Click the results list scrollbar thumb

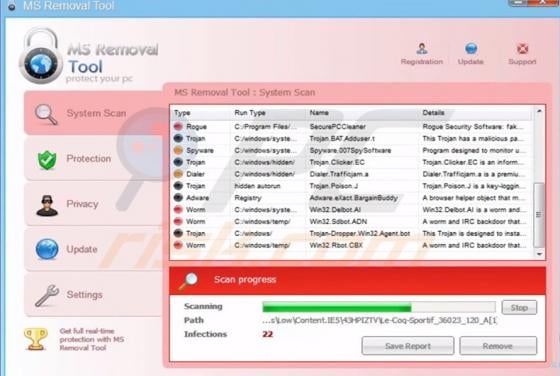539,215
